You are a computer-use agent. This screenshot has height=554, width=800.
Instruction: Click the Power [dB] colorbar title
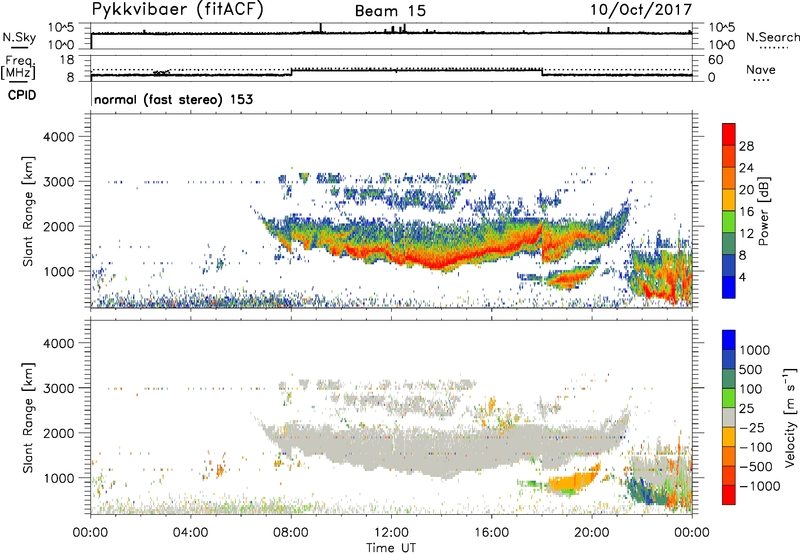764,211
